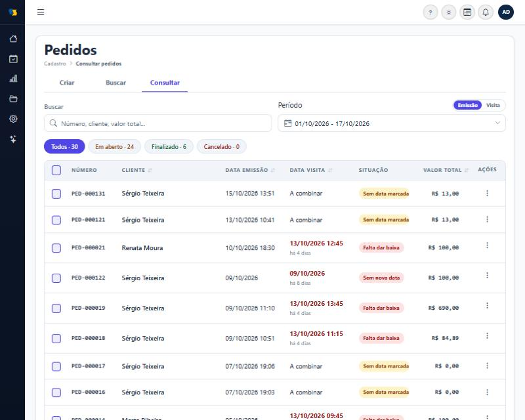Switch to the Criar tab
The width and height of the screenshot is (525, 420).
pos(67,83)
